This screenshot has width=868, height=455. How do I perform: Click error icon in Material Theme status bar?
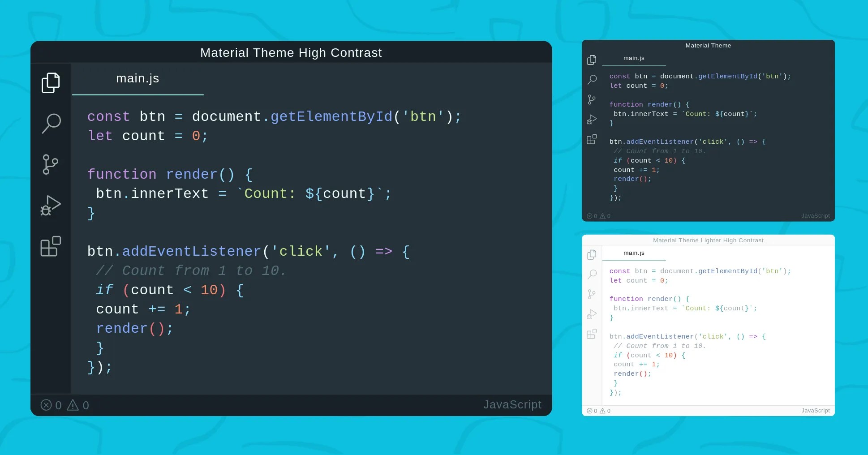(x=589, y=216)
